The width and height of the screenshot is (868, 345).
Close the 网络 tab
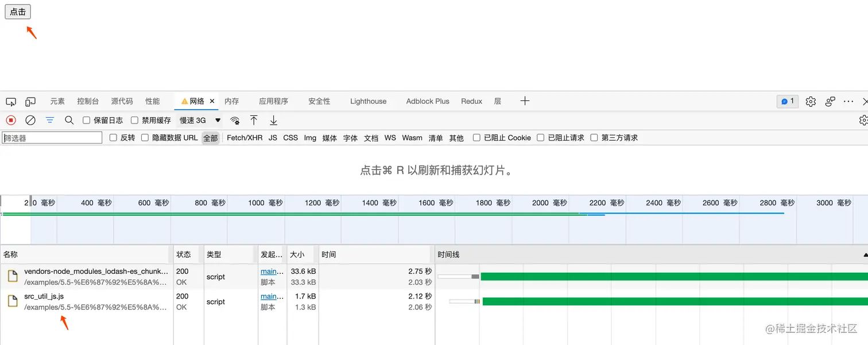coord(212,101)
